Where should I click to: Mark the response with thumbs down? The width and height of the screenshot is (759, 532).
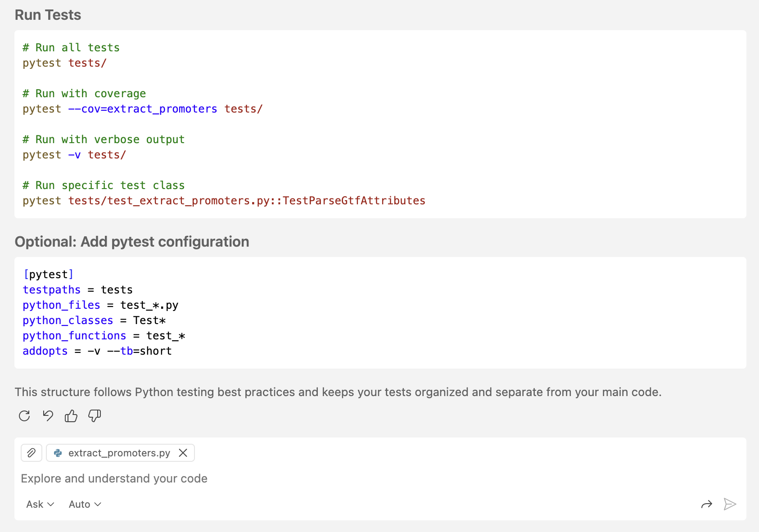pos(95,416)
